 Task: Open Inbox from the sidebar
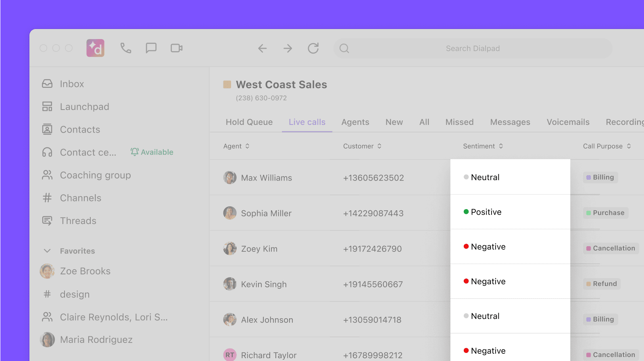(x=72, y=84)
